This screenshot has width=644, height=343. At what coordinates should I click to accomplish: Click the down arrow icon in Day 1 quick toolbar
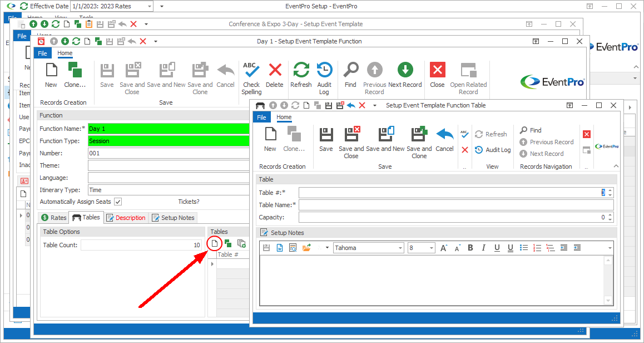pos(65,41)
